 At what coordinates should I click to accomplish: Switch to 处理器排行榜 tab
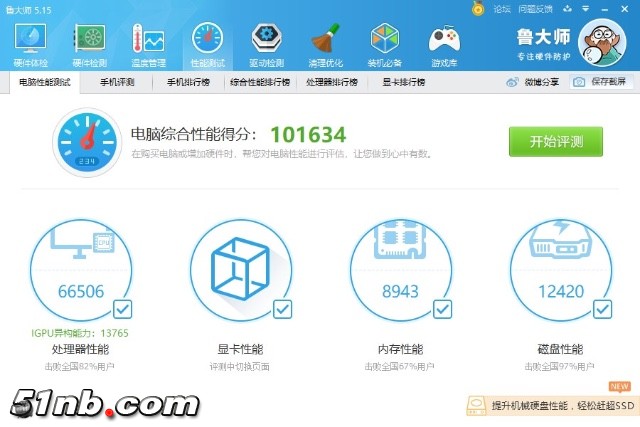pos(332,82)
